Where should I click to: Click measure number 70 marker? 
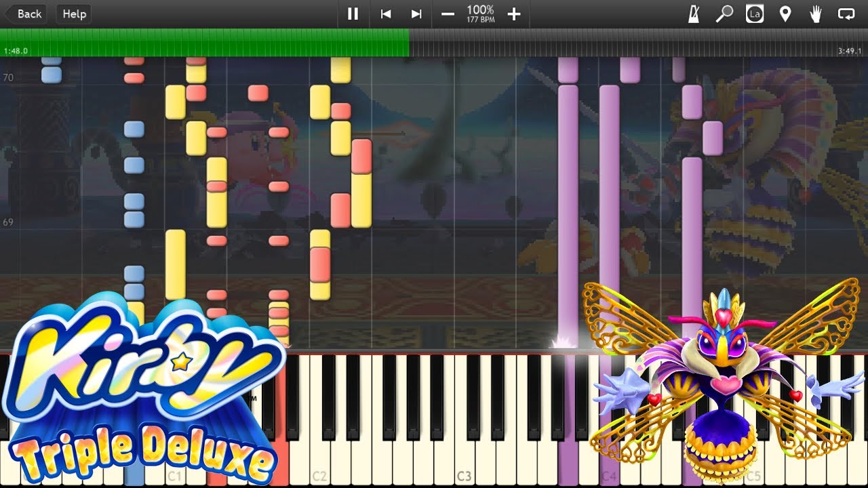point(8,78)
